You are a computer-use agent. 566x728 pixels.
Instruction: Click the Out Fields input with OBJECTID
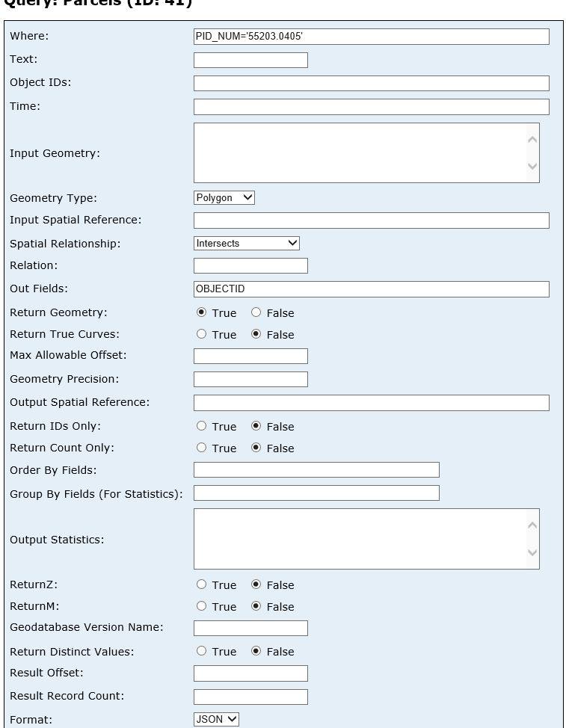(372, 289)
